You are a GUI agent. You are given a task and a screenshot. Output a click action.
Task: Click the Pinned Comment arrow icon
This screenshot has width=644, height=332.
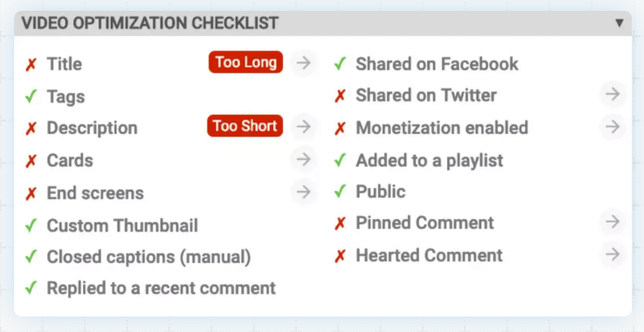click(612, 222)
